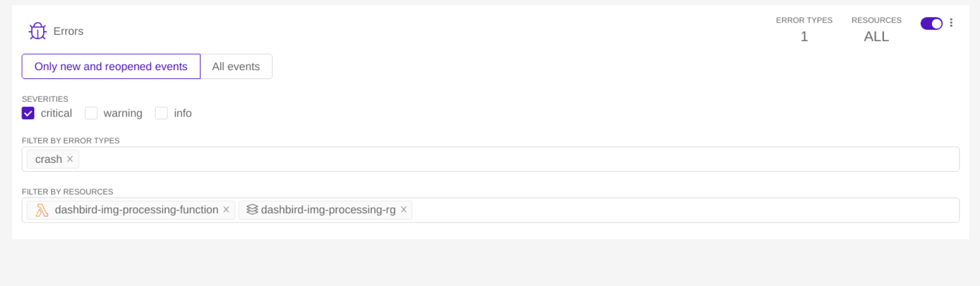Open the three-dot options menu
This screenshot has width=980, height=286.
[951, 23]
